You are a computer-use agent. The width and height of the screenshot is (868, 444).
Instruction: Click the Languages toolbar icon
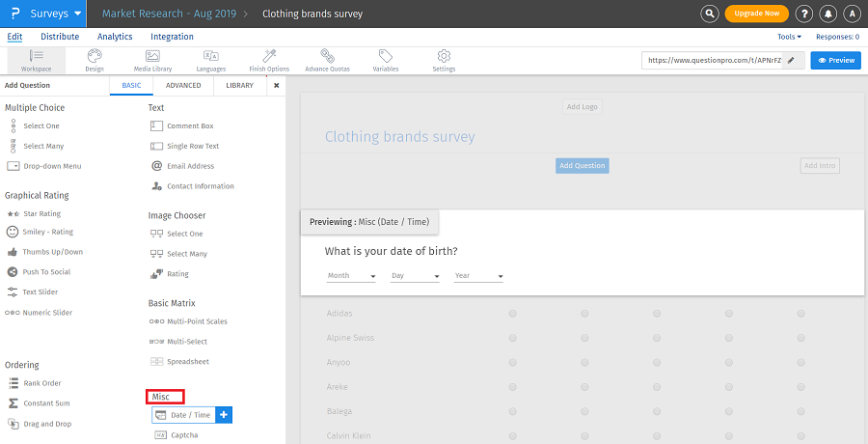210,60
